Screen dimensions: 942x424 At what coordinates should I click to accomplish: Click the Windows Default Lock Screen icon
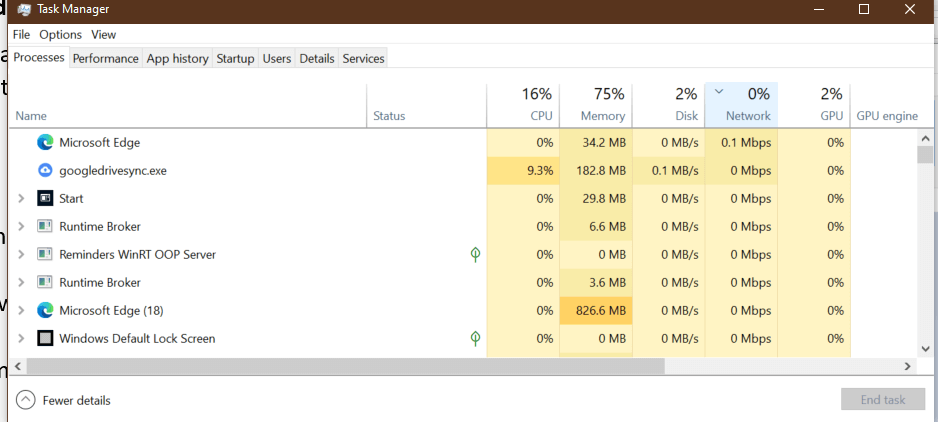point(45,339)
